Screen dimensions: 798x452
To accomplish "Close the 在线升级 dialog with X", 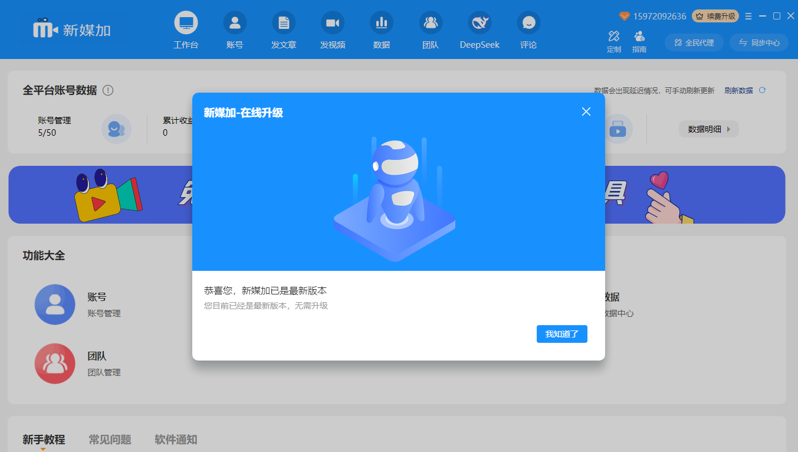I will 586,111.
